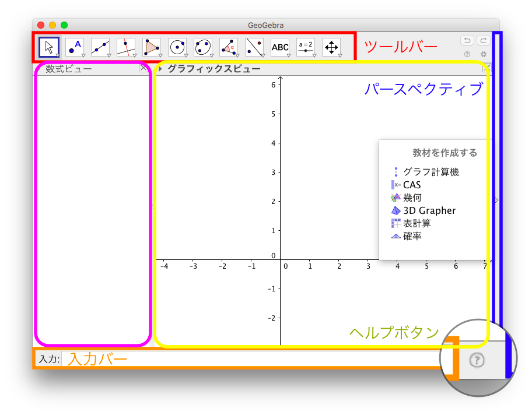Select the a=2 Slider tool
Screen dimensions: 532x415
[x=306, y=47]
